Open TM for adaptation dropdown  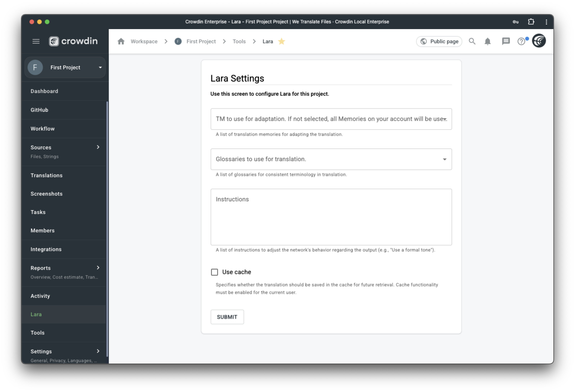pos(331,119)
